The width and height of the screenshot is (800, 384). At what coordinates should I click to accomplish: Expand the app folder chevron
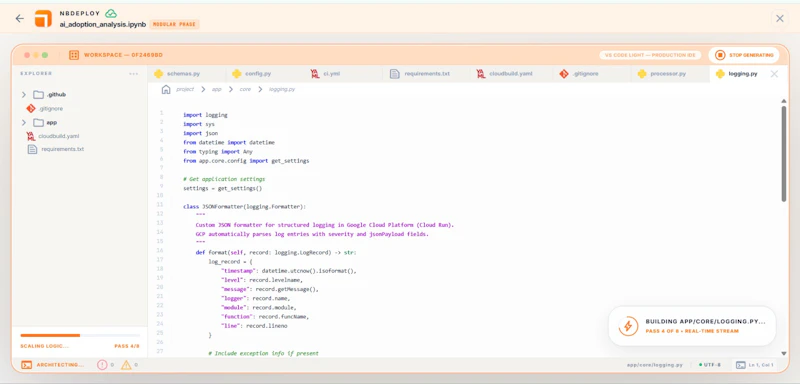pyautogui.click(x=23, y=122)
